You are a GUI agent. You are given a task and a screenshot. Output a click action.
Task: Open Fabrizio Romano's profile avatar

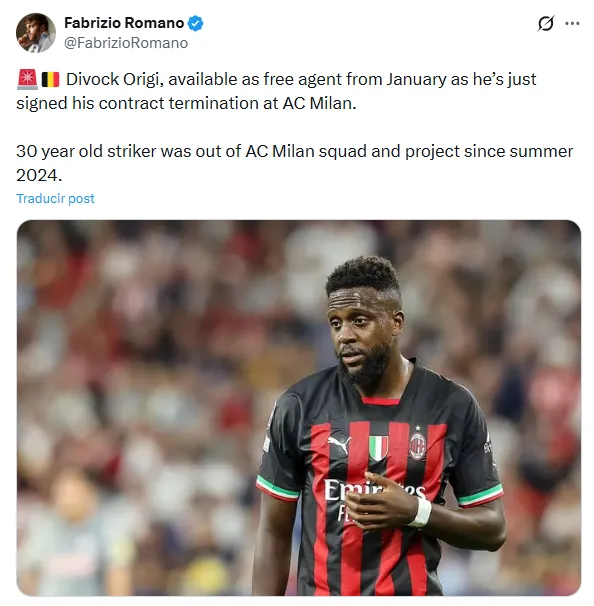point(36,33)
